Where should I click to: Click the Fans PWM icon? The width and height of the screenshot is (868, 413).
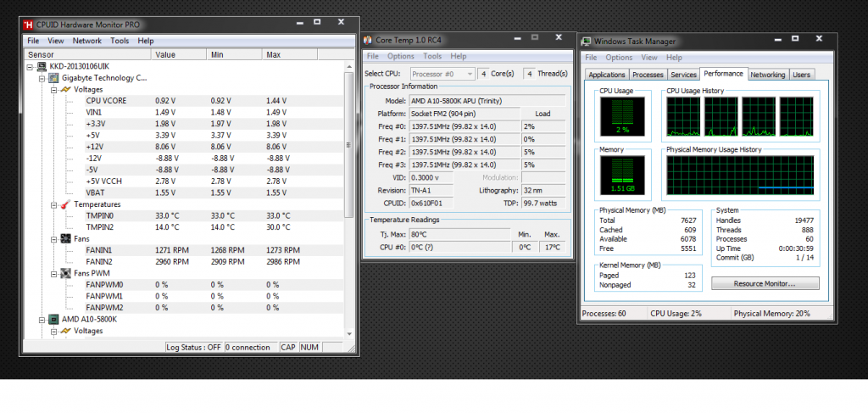coord(65,273)
